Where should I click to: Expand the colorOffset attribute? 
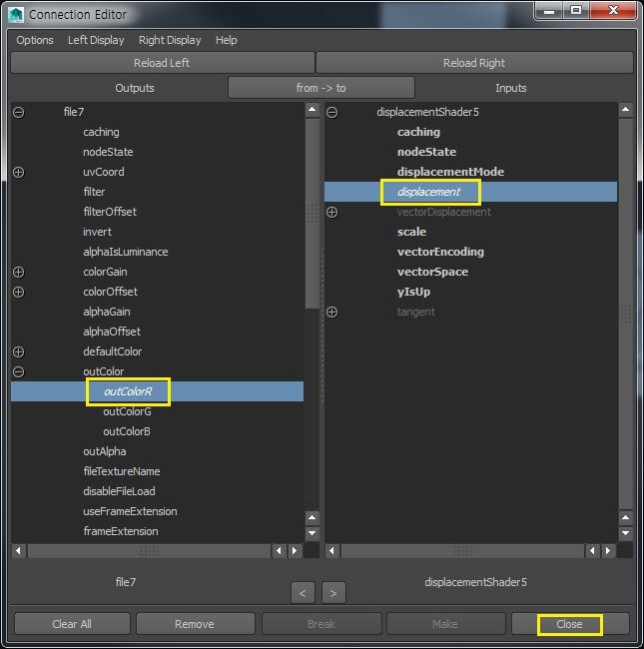tap(19, 292)
